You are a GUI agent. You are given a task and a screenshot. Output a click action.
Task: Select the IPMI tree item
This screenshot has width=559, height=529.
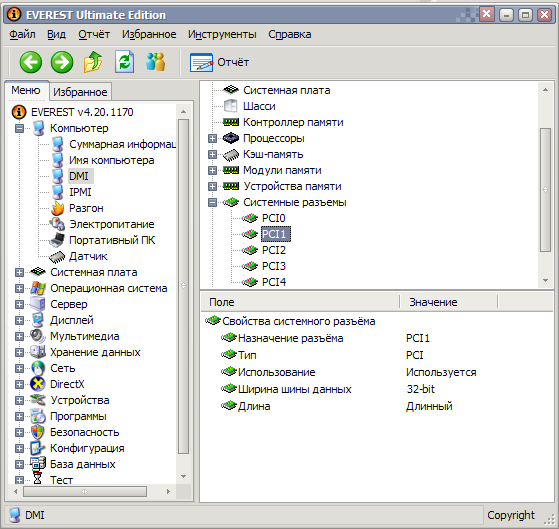point(80,192)
